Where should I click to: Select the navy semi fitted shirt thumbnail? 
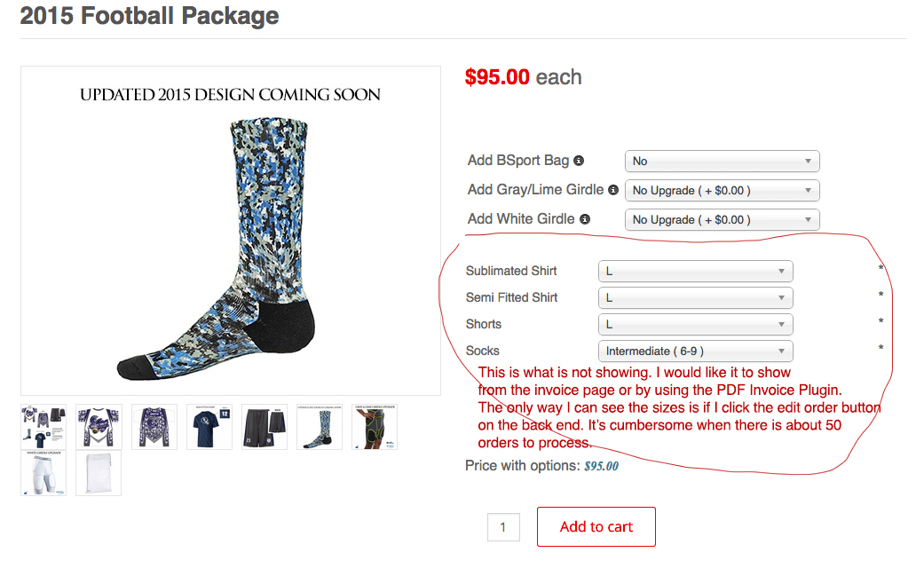tap(209, 427)
